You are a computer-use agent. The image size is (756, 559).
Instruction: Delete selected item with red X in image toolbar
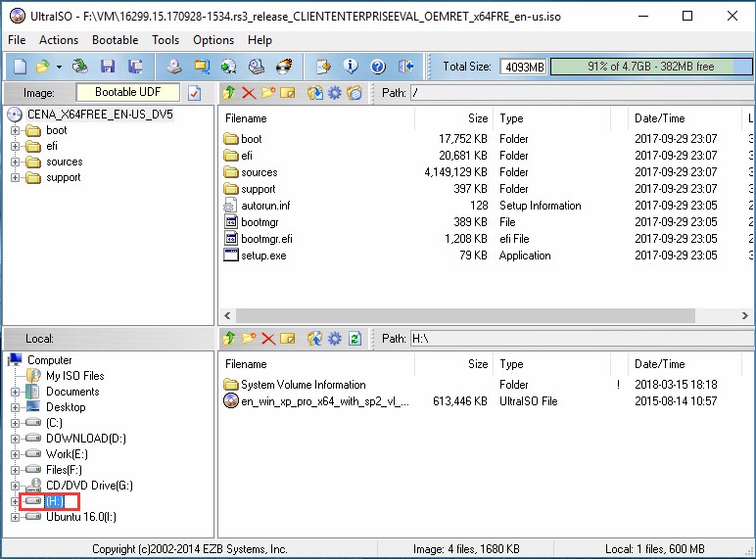pos(249,93)
